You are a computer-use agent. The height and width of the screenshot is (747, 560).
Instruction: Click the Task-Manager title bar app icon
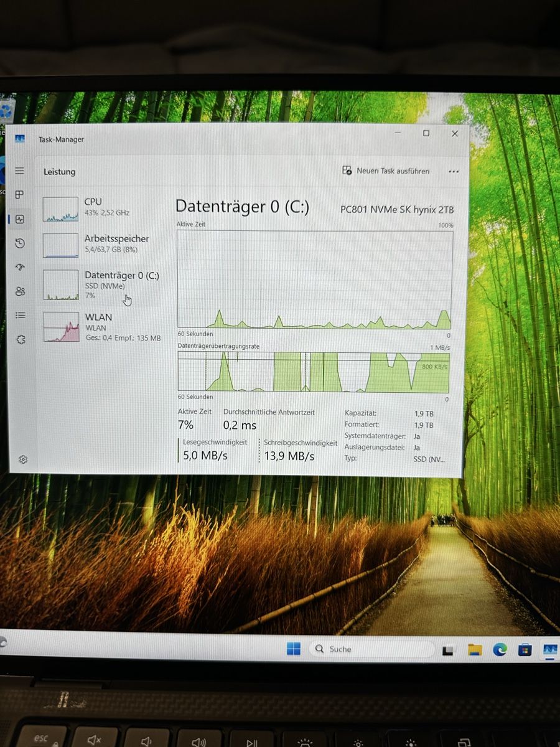[20, 139]
